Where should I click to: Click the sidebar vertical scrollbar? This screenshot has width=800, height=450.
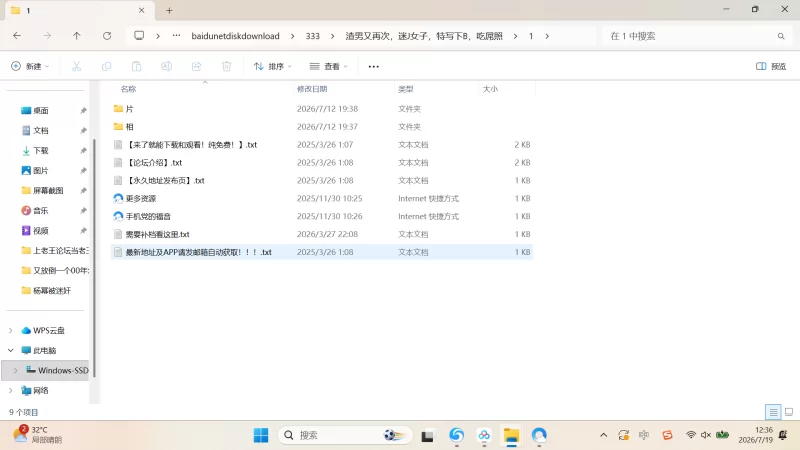94,258
